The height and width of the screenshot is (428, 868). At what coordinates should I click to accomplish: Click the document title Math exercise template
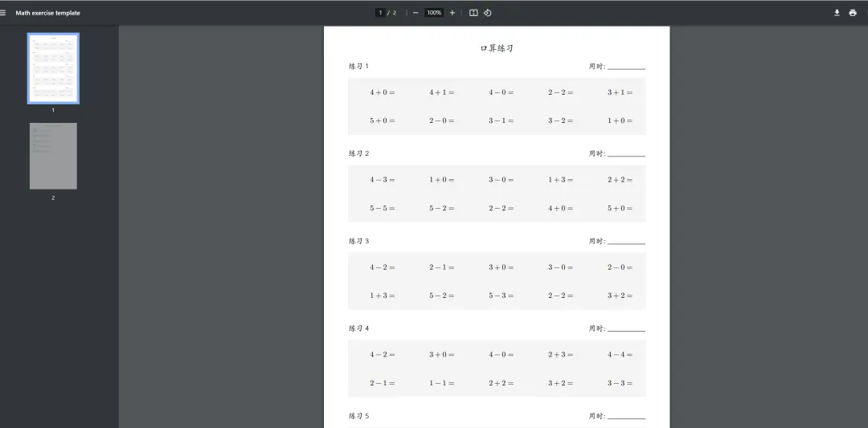(x=47, y=13)
